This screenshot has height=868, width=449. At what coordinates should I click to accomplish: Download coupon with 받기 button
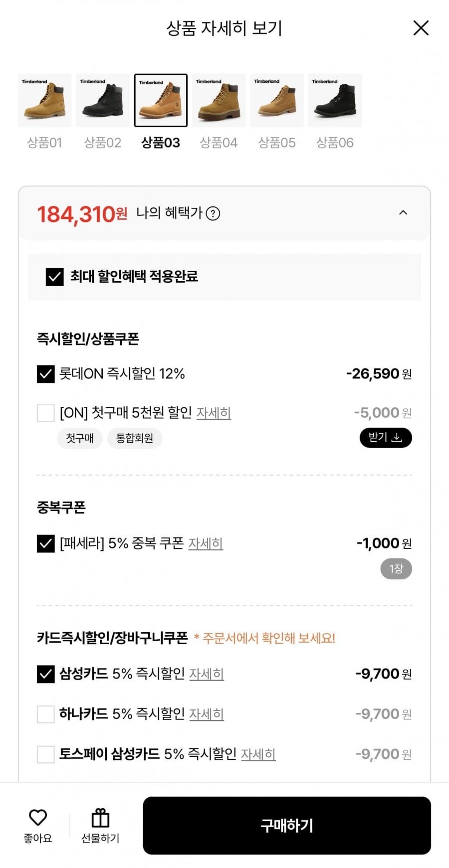click(x=385, y=438)
